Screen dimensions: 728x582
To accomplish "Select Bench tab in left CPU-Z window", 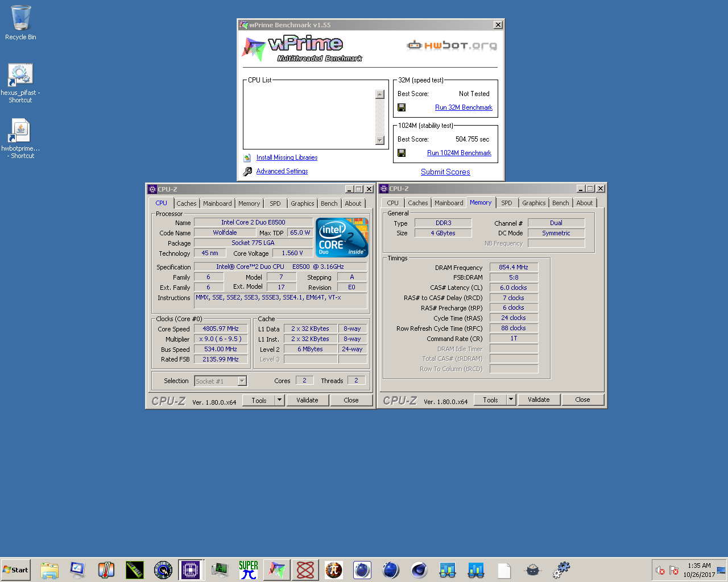I will coord(329,203).
